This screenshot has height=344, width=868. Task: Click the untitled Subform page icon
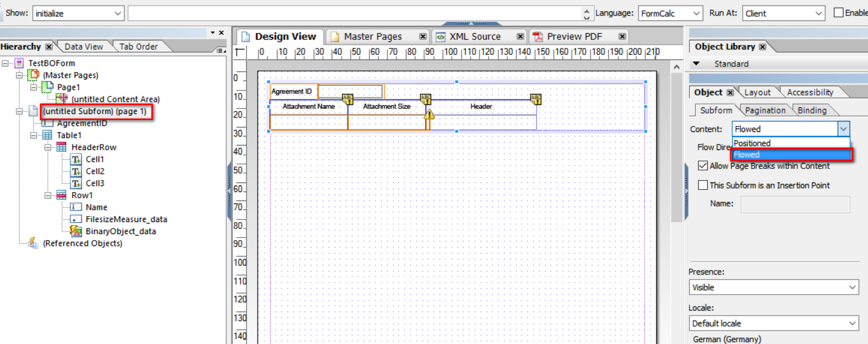(x=33, y=111)
